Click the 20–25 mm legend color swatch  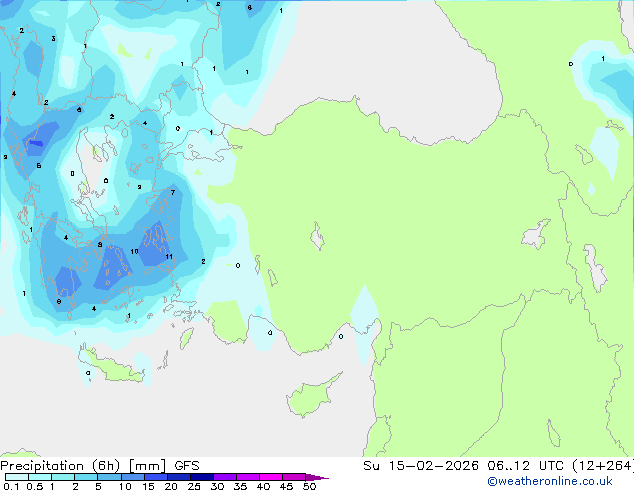click(179, 477)
